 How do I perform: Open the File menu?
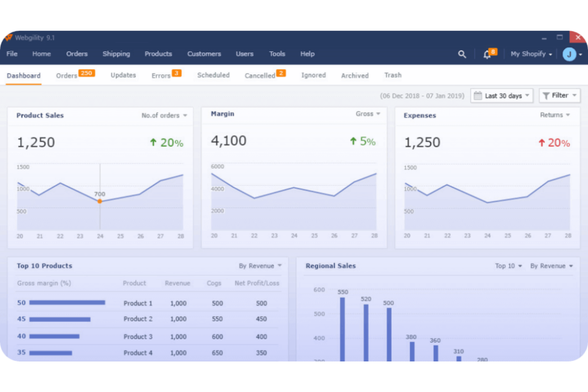pyautogui.click(x=12, y=54)
